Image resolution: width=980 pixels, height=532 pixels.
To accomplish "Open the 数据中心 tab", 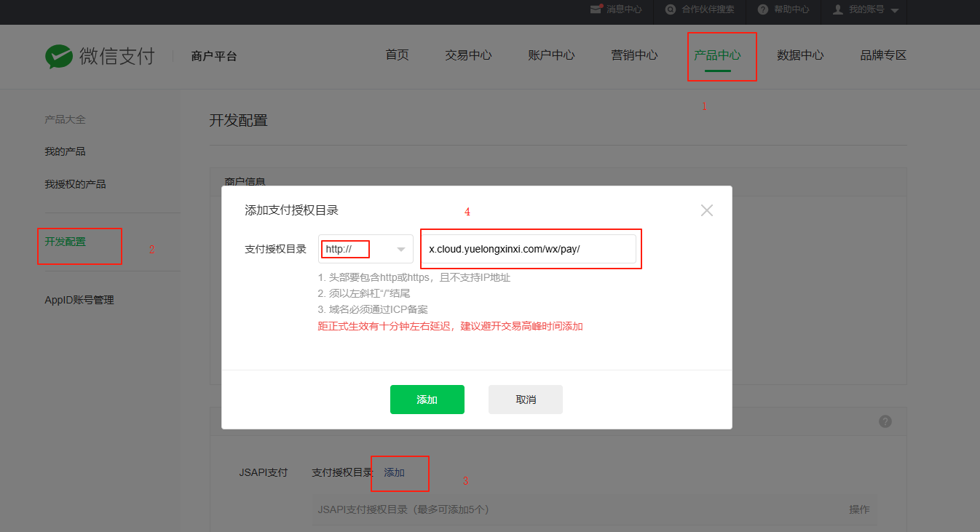I will (800, 55).
